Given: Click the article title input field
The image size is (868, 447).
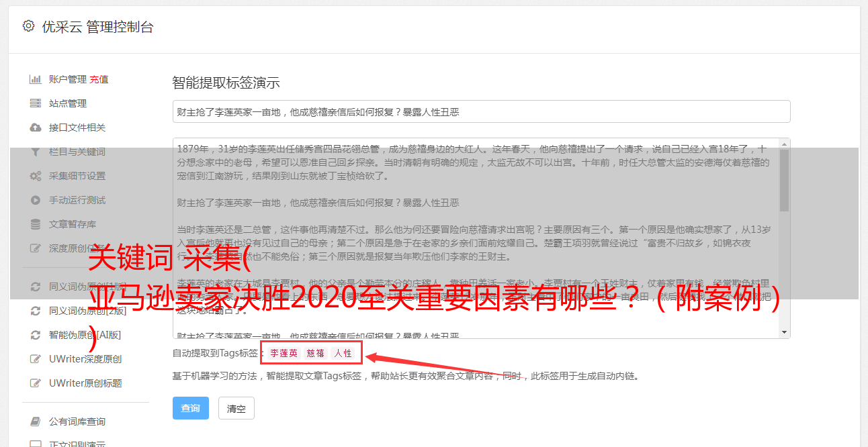Looking at the screenshot, I should [x=481, y=111].
